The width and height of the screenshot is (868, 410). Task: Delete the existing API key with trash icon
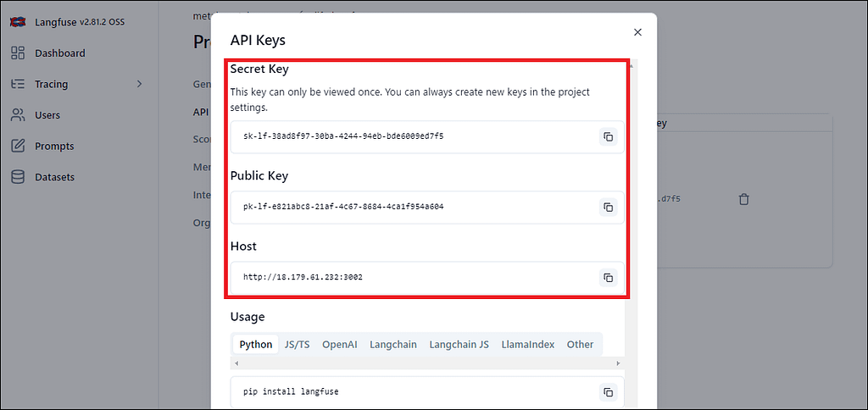743,199
